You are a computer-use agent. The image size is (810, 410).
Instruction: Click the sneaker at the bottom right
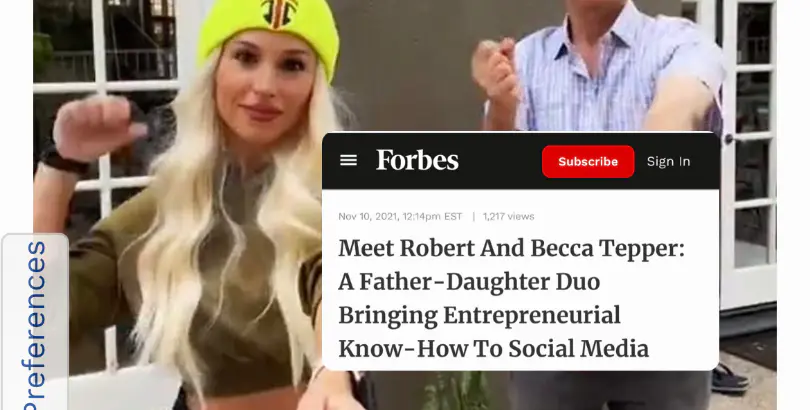click(729, 380)
